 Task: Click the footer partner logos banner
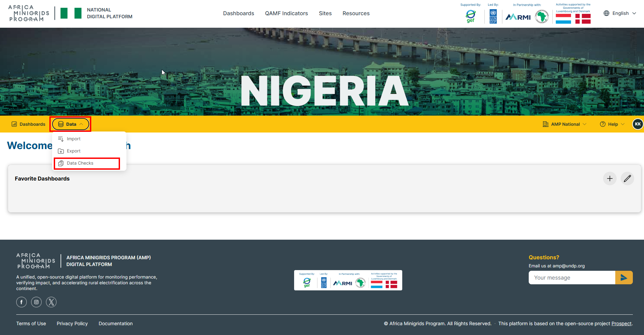[348, 280]
